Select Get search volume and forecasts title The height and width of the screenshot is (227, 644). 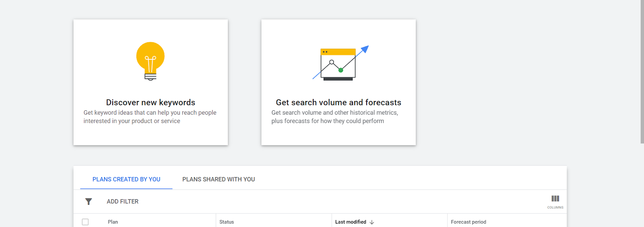click(338, 103)
